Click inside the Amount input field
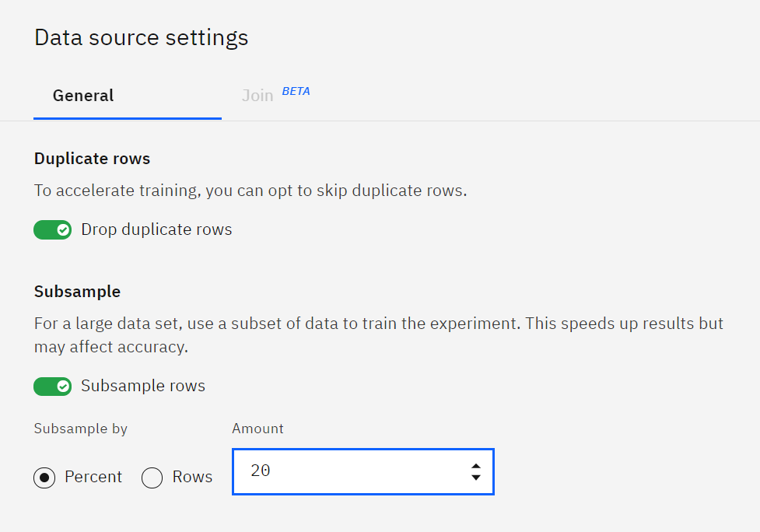The image size is (760, 532). pos(350,471)
